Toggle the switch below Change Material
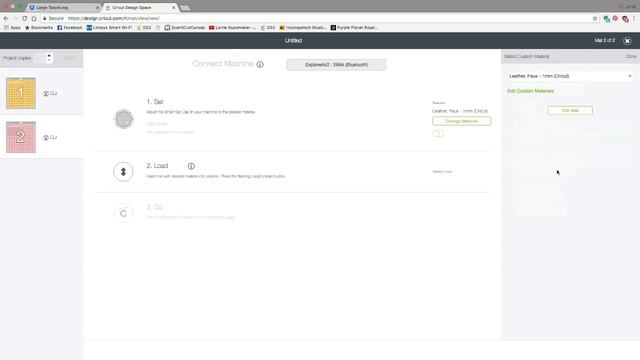 [438, 133]
